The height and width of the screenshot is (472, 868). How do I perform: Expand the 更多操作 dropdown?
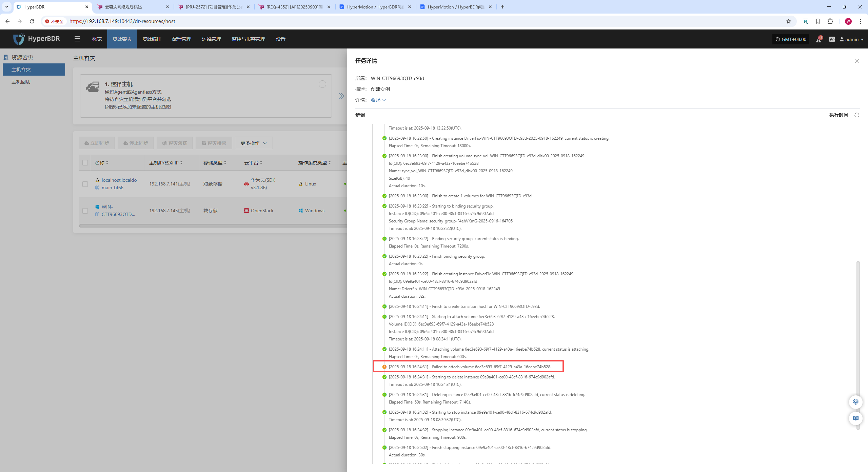coord(254,143)
